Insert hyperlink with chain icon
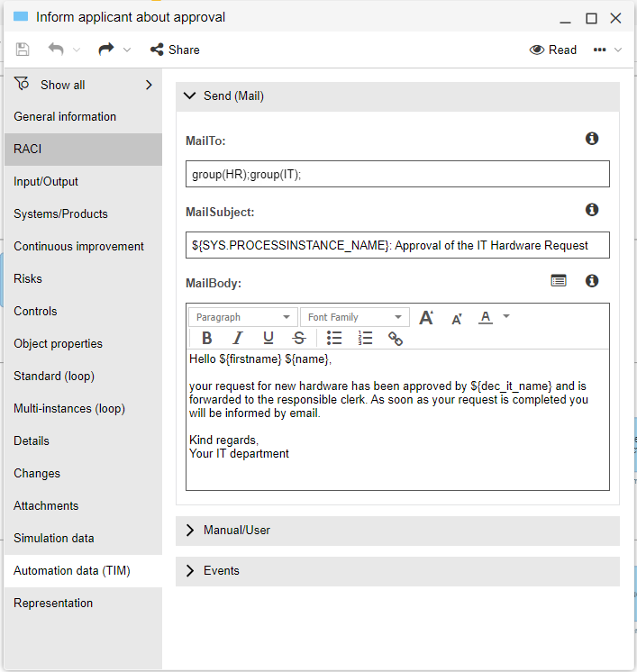Viewport: 637px width, 672px height. [396, 339]
